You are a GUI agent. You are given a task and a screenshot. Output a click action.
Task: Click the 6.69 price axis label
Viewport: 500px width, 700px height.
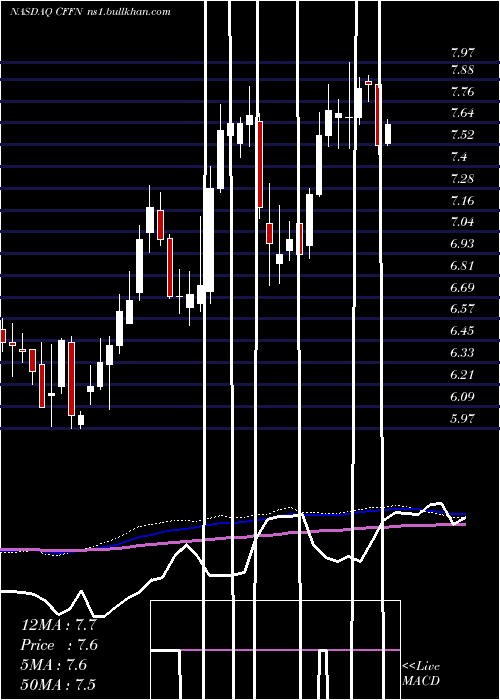(x=462, y=288)
